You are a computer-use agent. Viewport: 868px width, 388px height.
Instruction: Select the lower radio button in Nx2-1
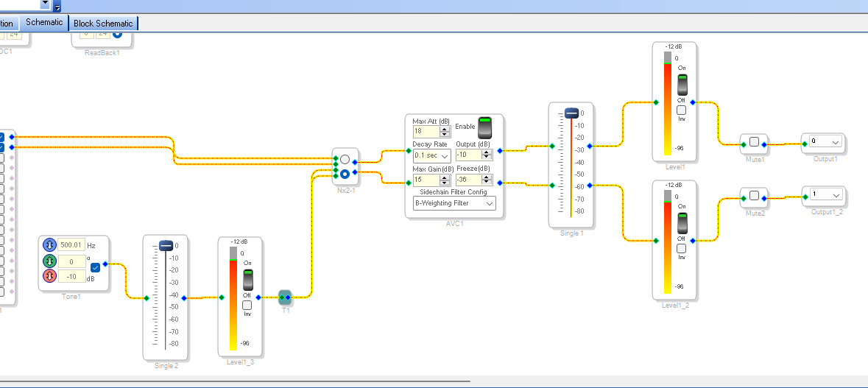(345, 174)
